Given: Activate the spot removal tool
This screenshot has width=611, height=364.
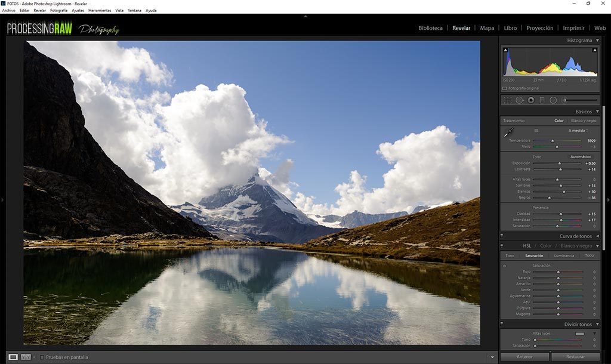Looking at the screenshot, I should click(x=520, y=100).
